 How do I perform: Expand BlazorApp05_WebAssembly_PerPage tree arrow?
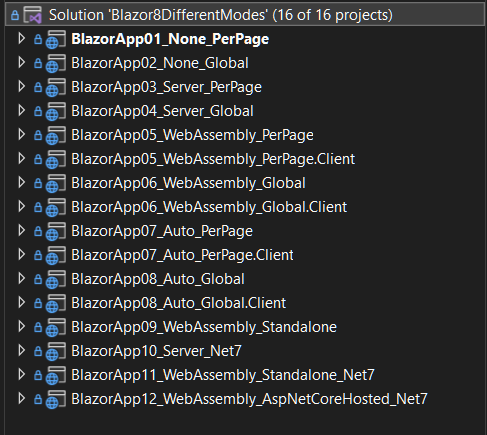coord(22,135)
